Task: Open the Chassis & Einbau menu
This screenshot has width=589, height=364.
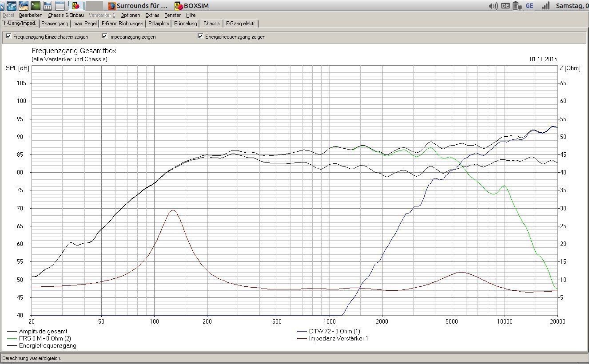Action: pyautogui.click(x=65, y=15)
